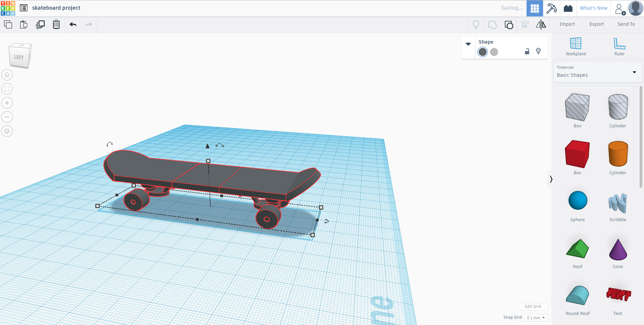The image size is (644, 325).
Task: Open the Blocks pickaxe mode
Action: point(551,8)
